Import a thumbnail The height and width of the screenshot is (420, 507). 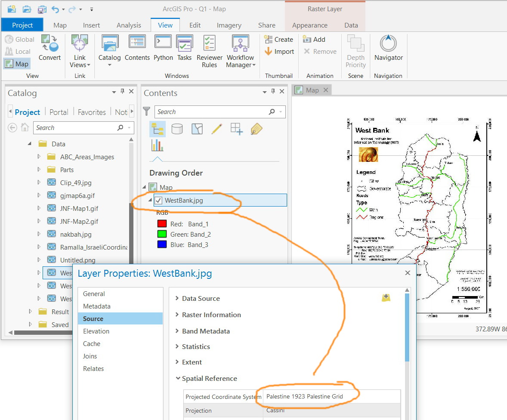click(279, 51)
